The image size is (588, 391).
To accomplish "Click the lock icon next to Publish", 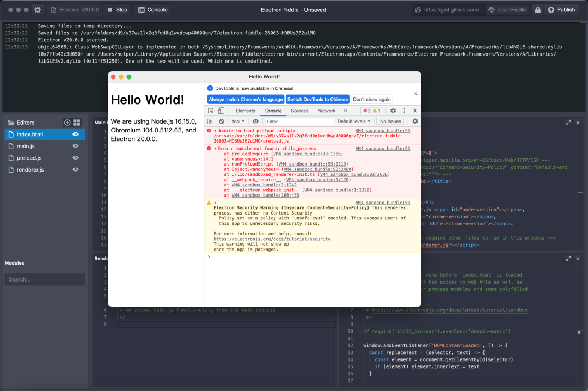I will (538, 10).
